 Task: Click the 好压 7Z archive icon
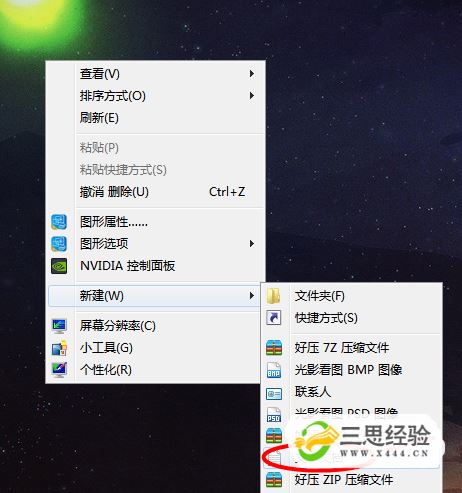274,348
